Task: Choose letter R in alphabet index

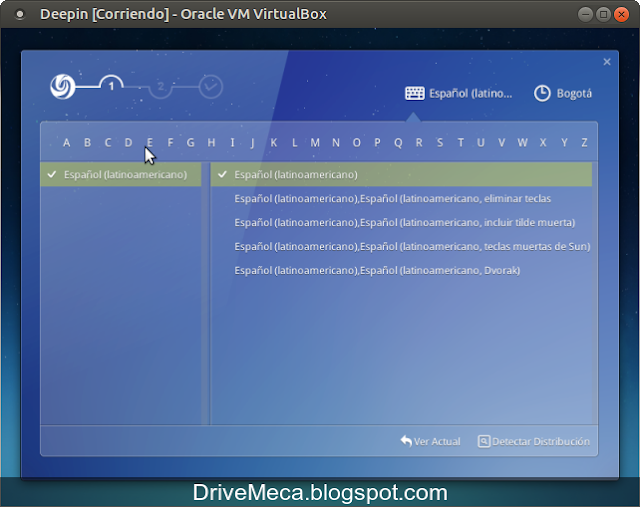Action: 419,142
